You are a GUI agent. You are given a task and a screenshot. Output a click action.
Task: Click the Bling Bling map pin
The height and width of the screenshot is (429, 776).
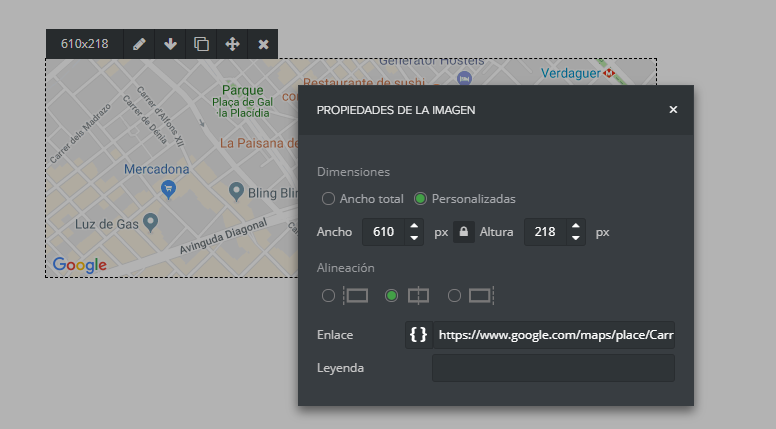coord(236,191)
